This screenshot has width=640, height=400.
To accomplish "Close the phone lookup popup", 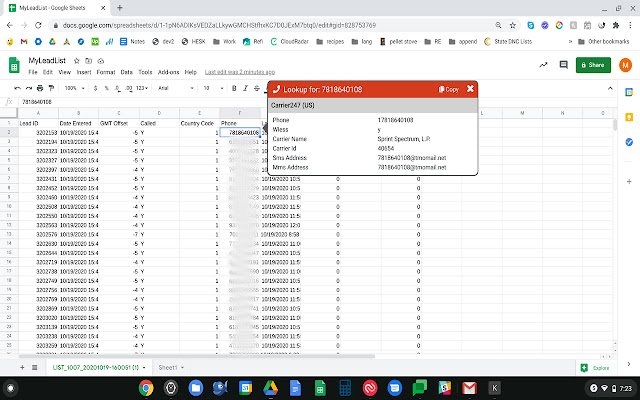I will [x=470, y=89].
